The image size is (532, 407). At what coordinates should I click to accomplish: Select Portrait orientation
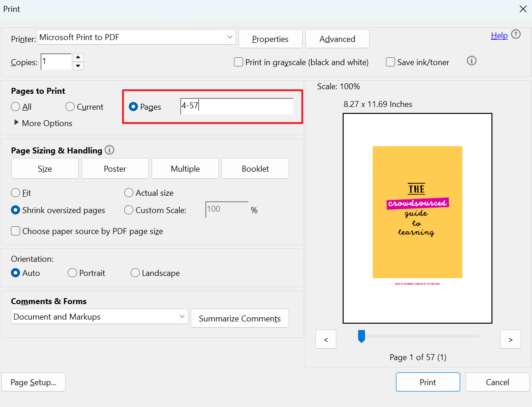[72, 273]
